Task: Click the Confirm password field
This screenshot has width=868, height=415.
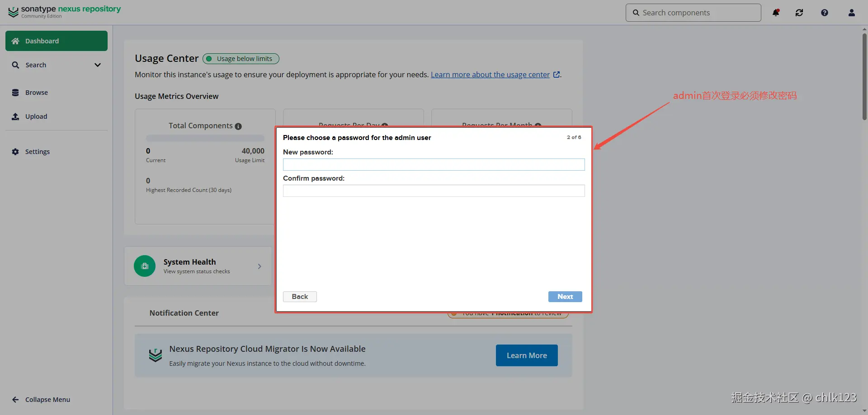Action: (434, 191)
